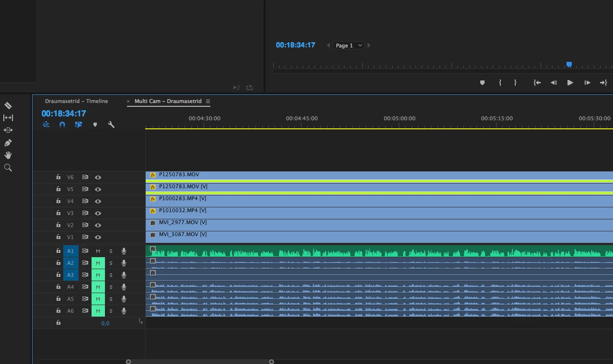Select the Pen tool
This screenshot has height=364, width=613.
pos(8,143)
